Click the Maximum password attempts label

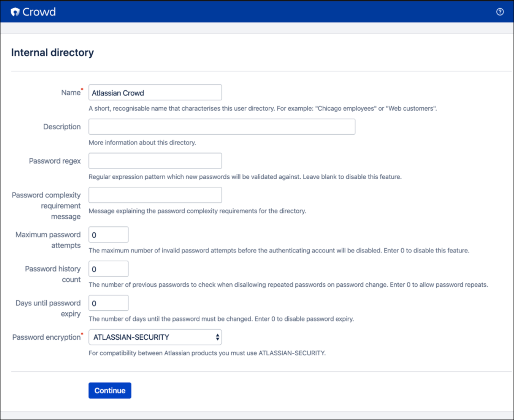48,240
